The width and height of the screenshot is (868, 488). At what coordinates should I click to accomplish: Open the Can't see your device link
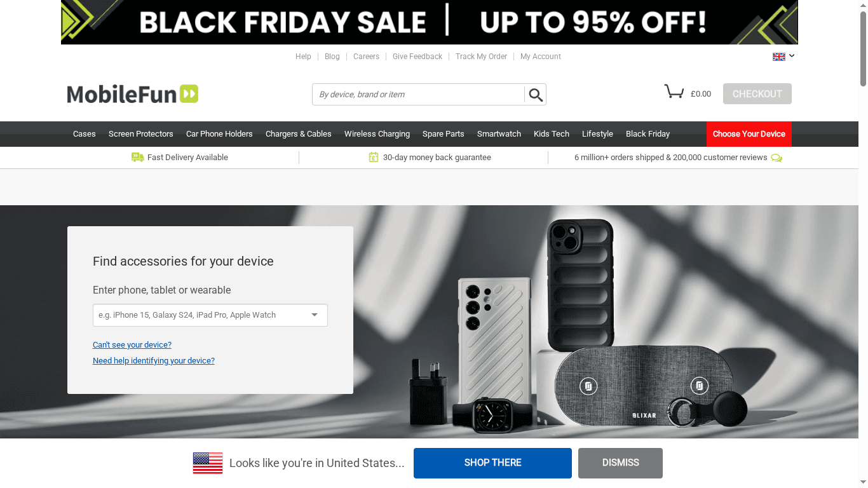[132, 344]
